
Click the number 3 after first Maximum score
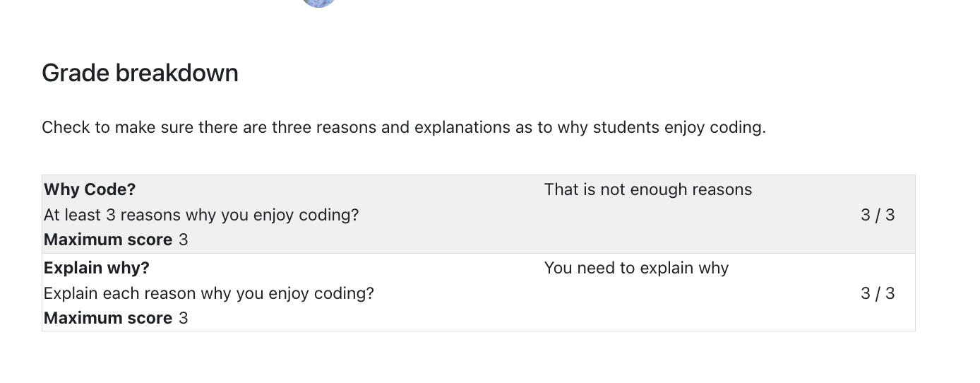point(184,240)
